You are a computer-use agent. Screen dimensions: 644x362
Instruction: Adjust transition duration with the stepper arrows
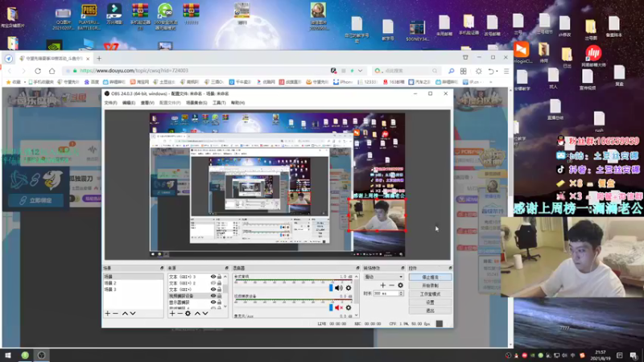pos(401,294)
